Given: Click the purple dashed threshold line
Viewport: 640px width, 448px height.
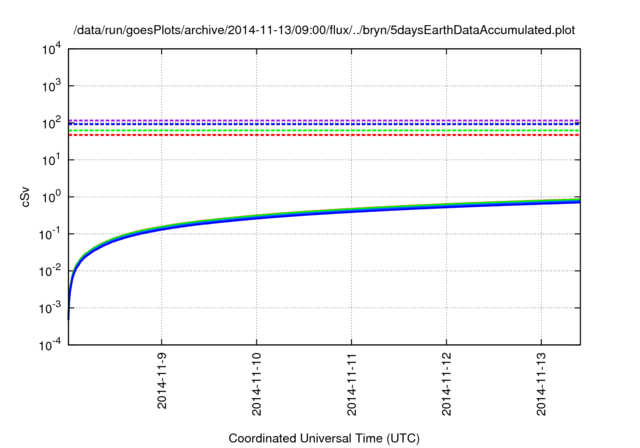Looking at the screenshot, I should point(324,120).
